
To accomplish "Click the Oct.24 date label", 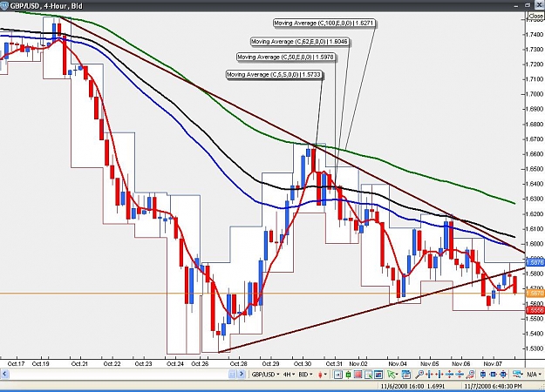I will click(175, 364).
